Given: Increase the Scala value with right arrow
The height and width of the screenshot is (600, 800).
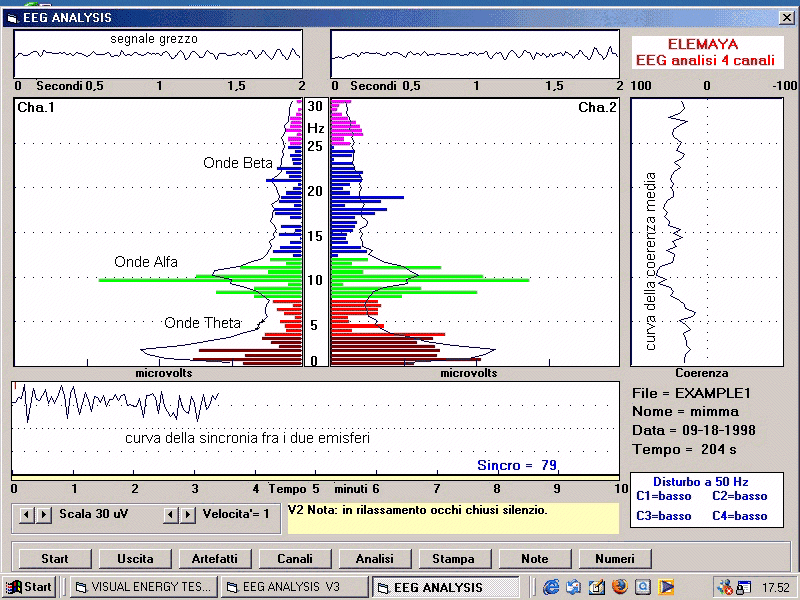Looking at the screenshot, I should pos(43,514).
